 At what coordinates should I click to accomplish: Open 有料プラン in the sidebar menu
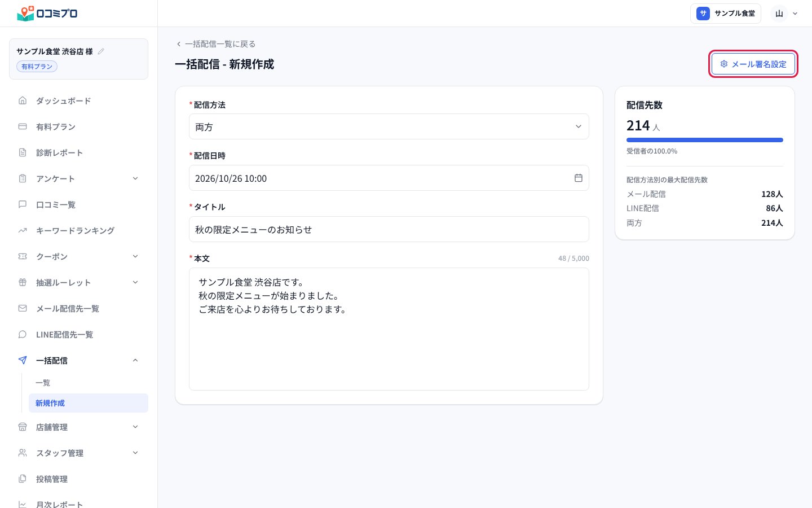(x=79, y=126)
